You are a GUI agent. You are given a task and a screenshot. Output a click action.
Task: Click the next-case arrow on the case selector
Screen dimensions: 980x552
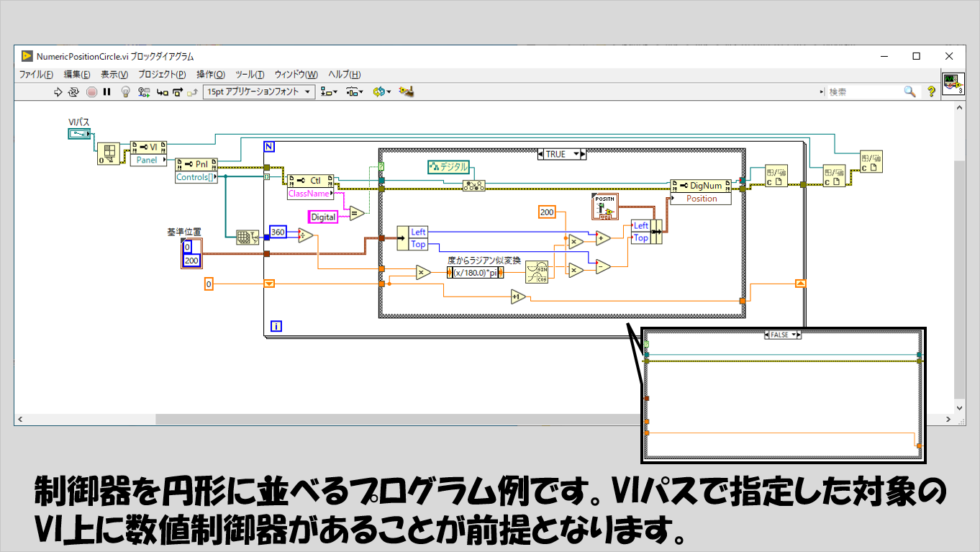[584, 154]
